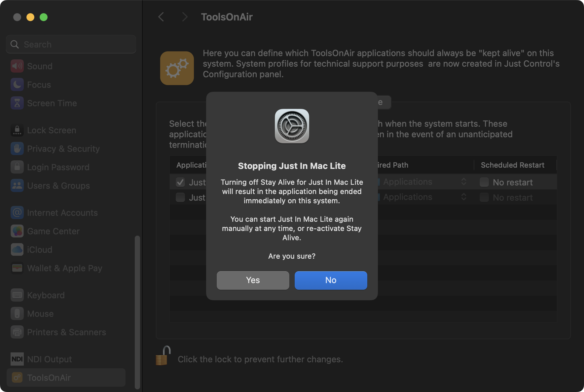Screen dimensions: 584x392
Task: Select the Printers & Scanners icon
Action: (x=17, y=332)
